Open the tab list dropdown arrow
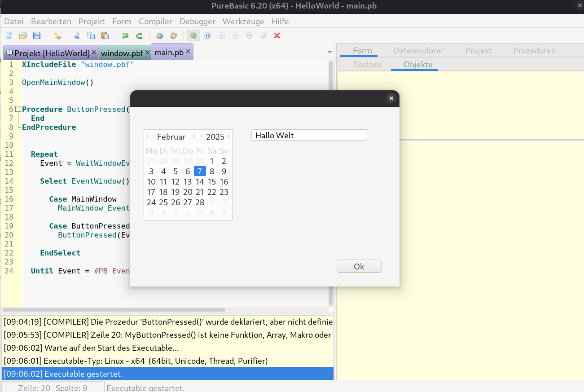 (330, 52)
